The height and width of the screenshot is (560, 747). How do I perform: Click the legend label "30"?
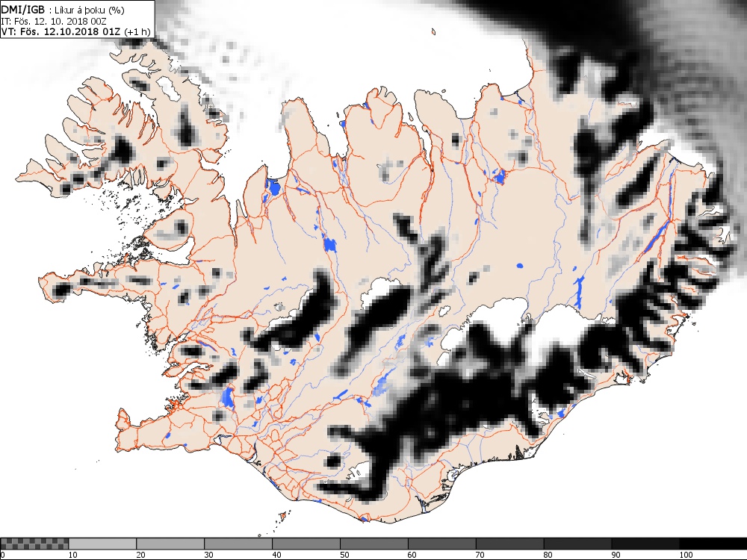(x=208, y=555)
